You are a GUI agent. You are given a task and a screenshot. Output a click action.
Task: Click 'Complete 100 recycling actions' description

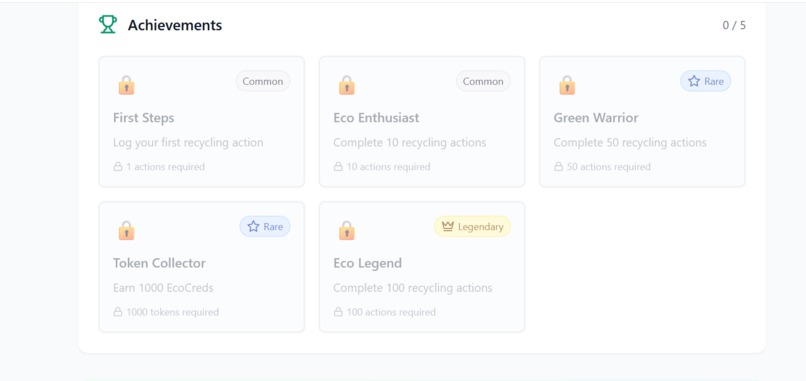413,288
